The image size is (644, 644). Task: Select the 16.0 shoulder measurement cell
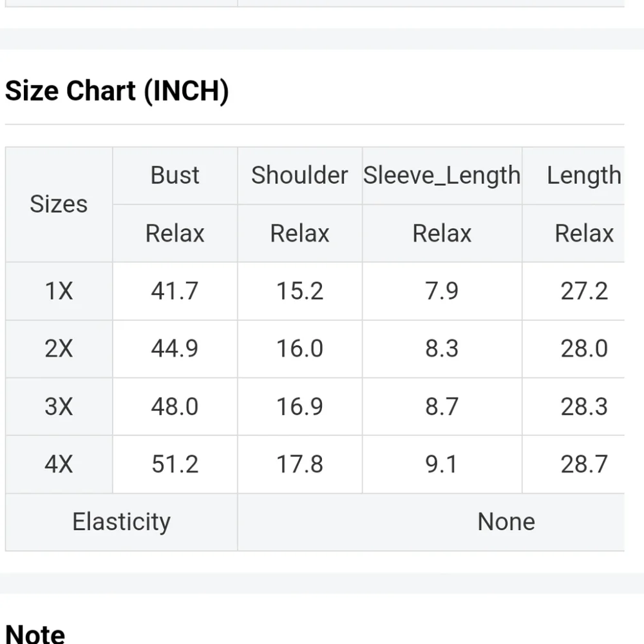299,348
